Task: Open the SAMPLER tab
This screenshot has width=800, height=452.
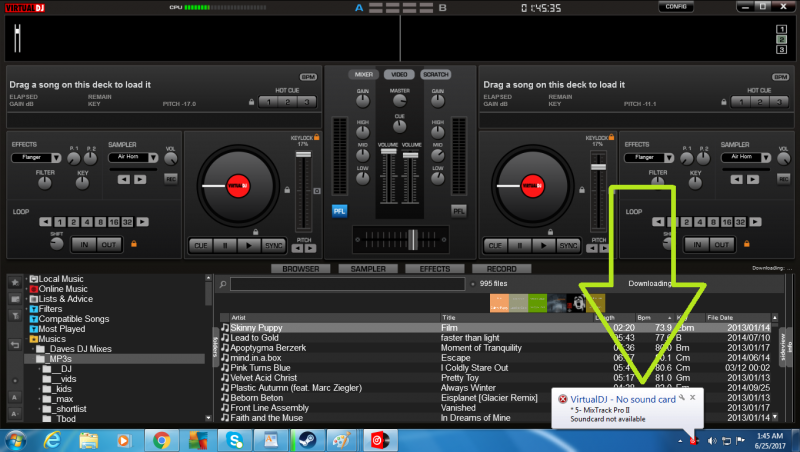Action: pyautogui.click(x=368, y=269)
